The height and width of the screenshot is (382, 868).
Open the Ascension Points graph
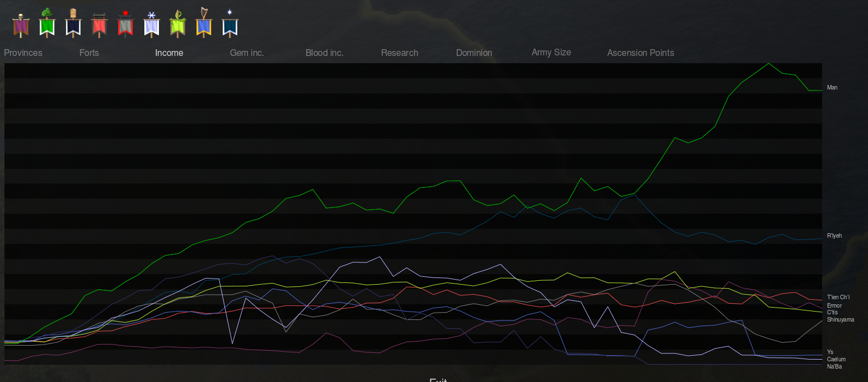point(641,53)
